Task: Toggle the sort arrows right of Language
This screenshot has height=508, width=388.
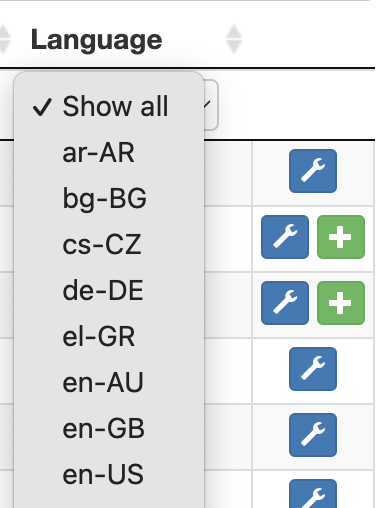Action: point(234,39)
